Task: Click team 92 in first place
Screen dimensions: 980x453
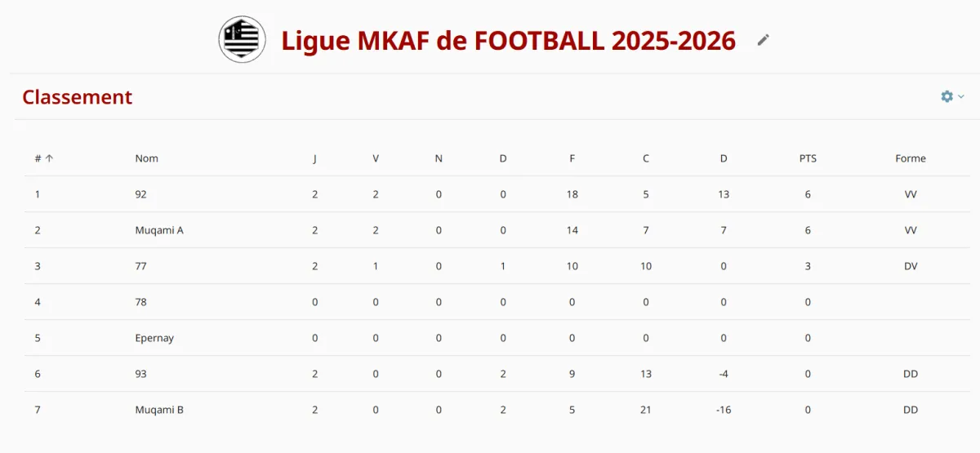Action: [x=141, y=194]
